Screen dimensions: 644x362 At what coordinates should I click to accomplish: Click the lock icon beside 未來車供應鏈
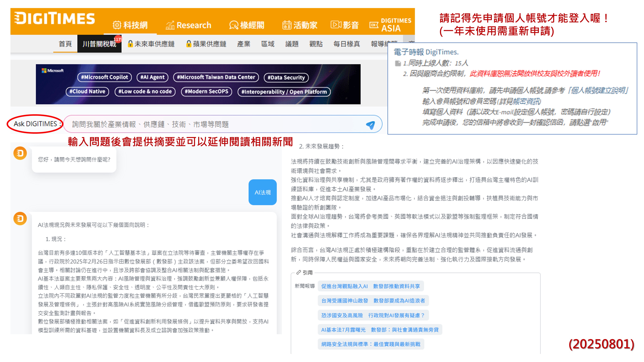pos(130,44)
